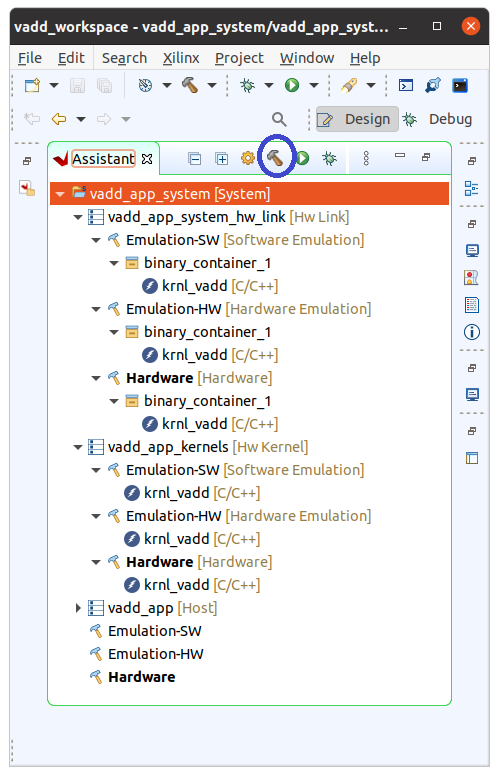Select the Assistant tab
Image resolution: width=499 pixels, height=776 pixels.
pyautogui.click(x=103, y=159)
